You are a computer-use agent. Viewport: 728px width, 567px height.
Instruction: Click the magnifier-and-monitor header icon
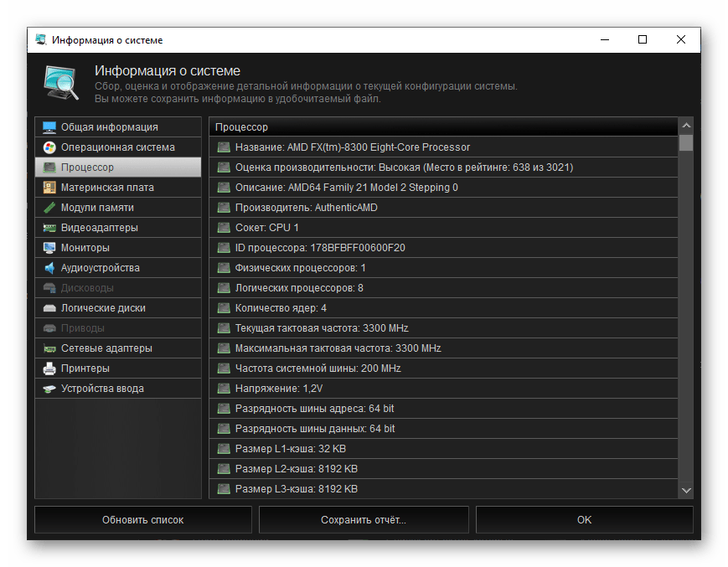[x=61, y=83]
